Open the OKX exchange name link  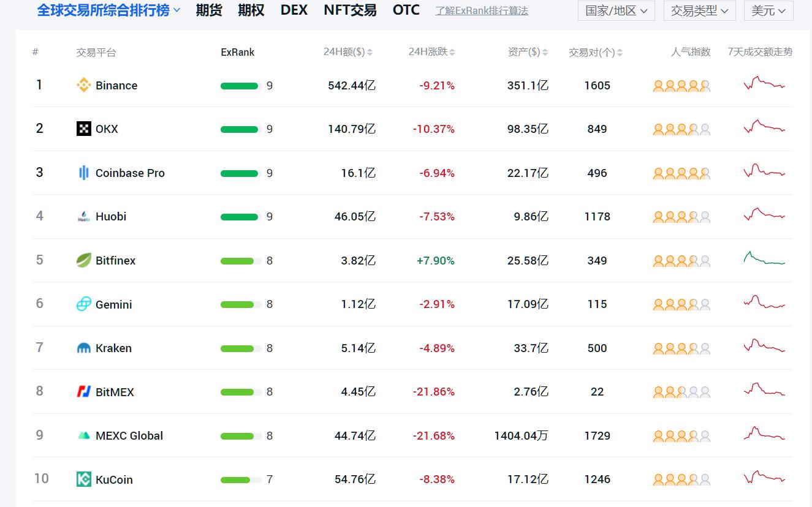pos(107,129)
